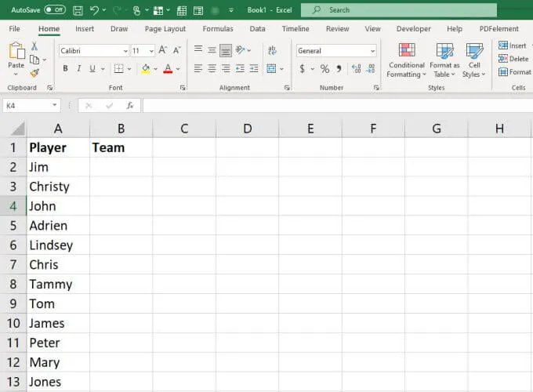The height and width of the screenshot is (392, 533).
Task: Click the Format Painter brush icon
Action: point(34,73)
